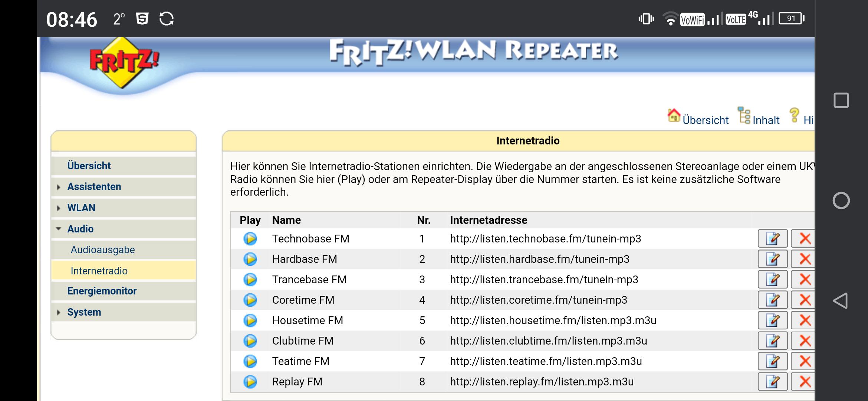Collapse the Audio menu arrow

coord(59,229)
